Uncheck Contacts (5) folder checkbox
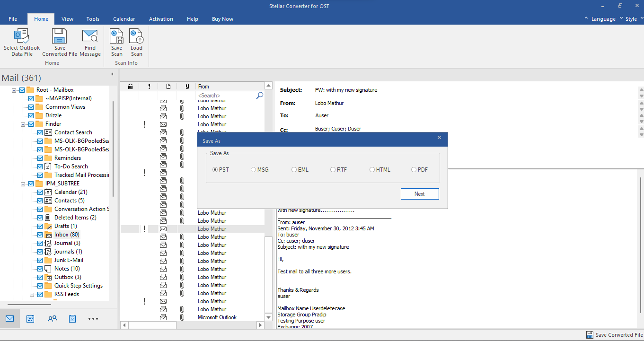The height and width of the screenshot is (341, 644). click(x=40, y=201)
